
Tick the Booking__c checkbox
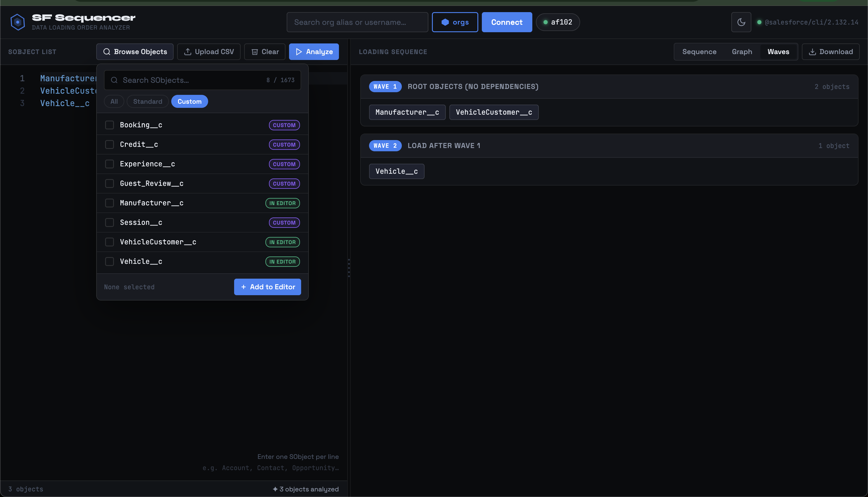click(x=110, y=125)
